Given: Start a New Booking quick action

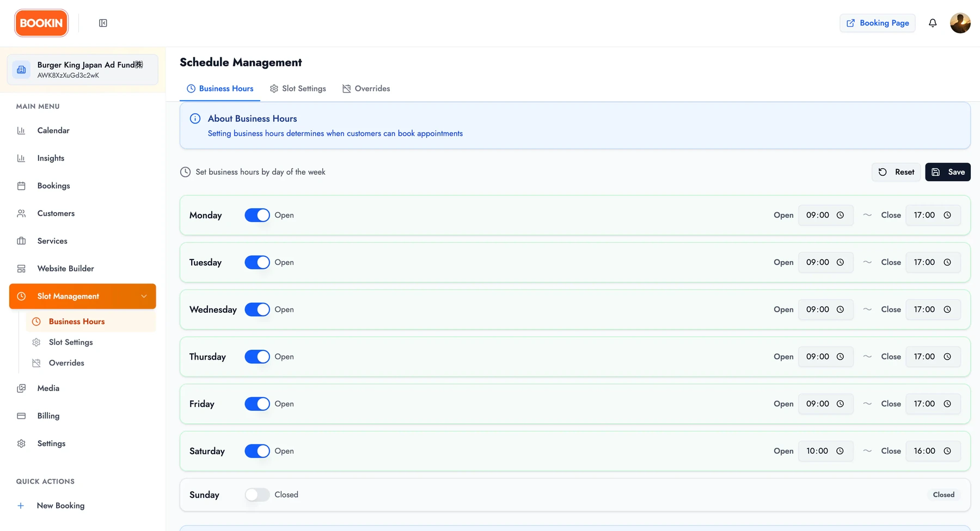Looking at the screenshot, I should pyautogui.click(x=83, y=505).
